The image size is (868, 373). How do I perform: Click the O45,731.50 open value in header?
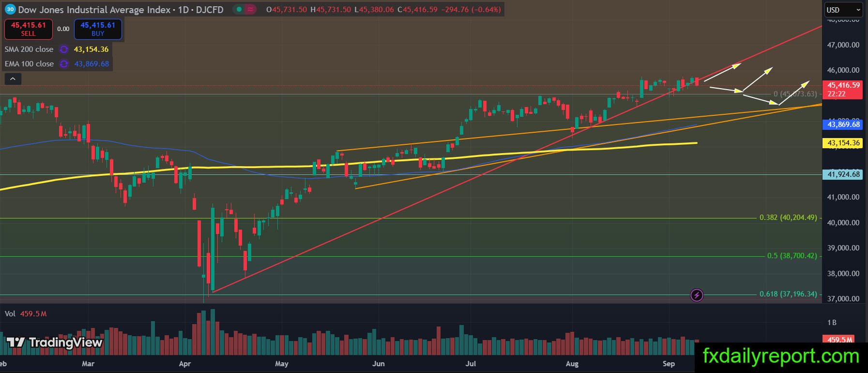point(287,9)
